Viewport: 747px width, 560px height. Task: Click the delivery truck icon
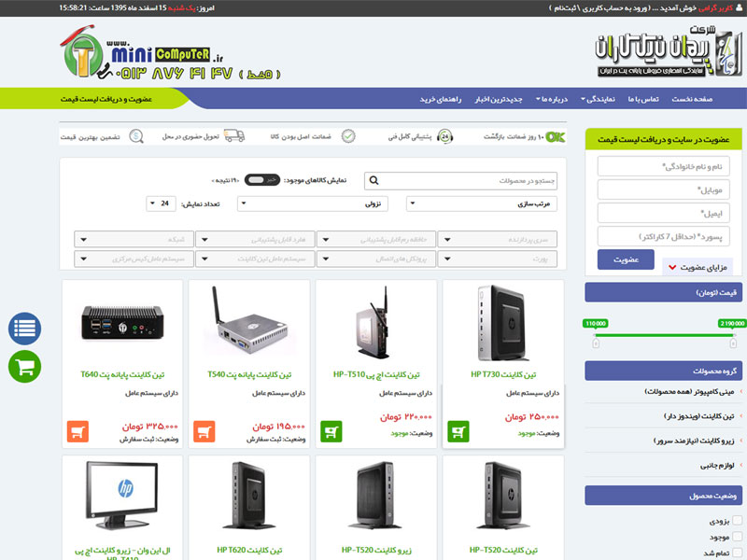[234, 135]
